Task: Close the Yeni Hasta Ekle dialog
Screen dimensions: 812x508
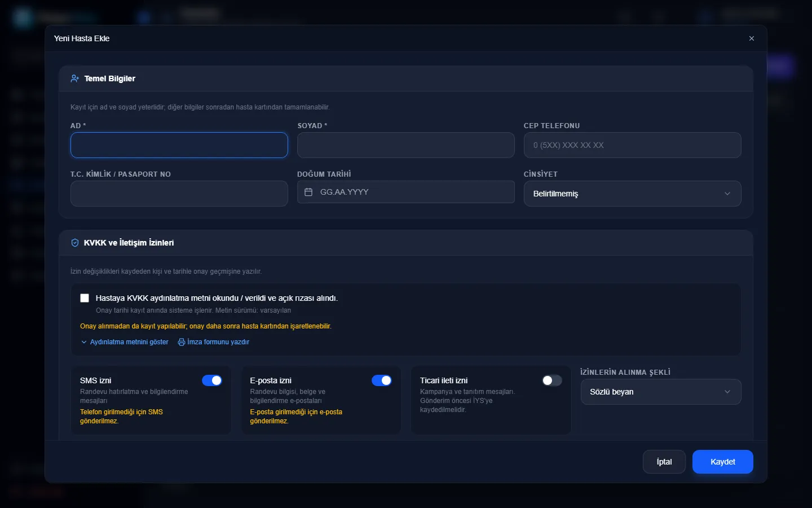Action: tap(751, 38)
